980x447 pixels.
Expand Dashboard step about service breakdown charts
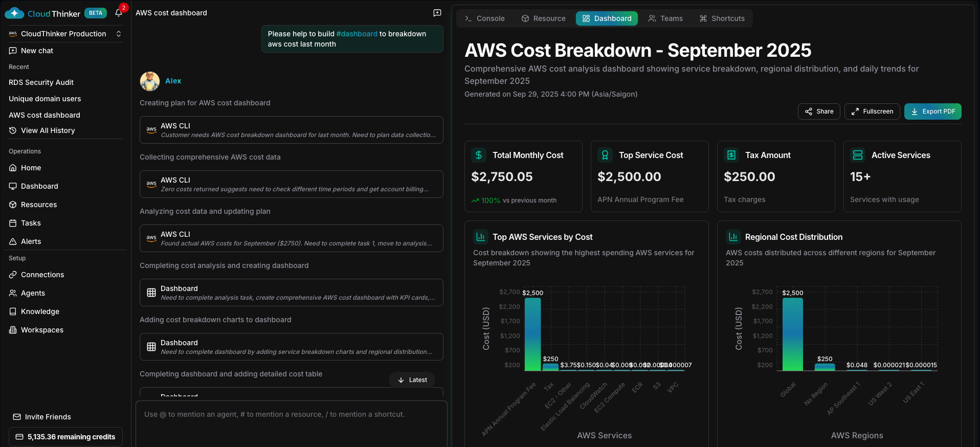pyautogui.click(x=292, y=347)
